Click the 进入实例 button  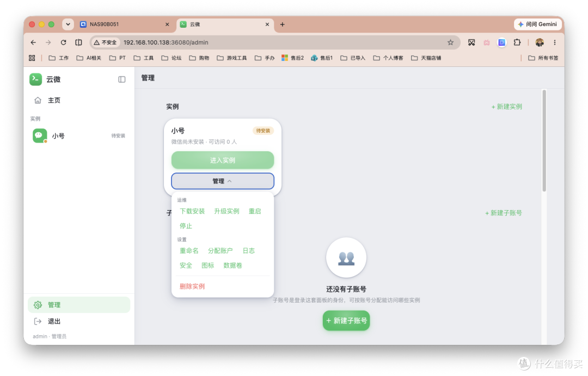(223, 161)
